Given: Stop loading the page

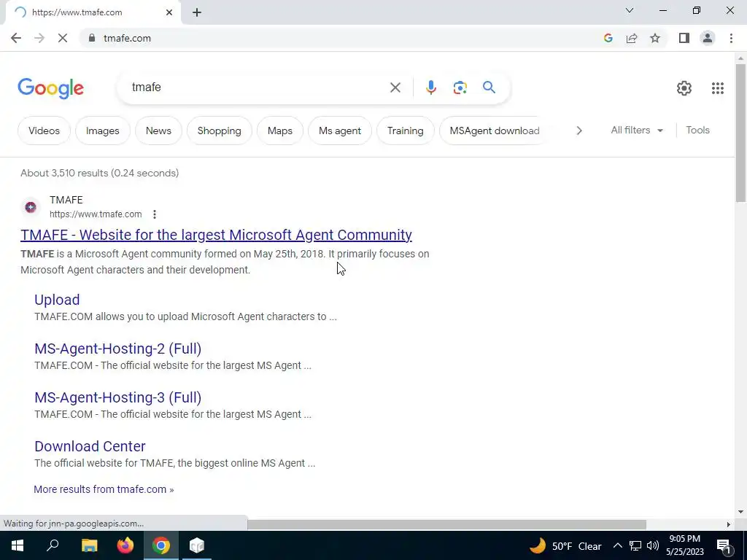Looking at the screenshot, I should click(63, 38).
